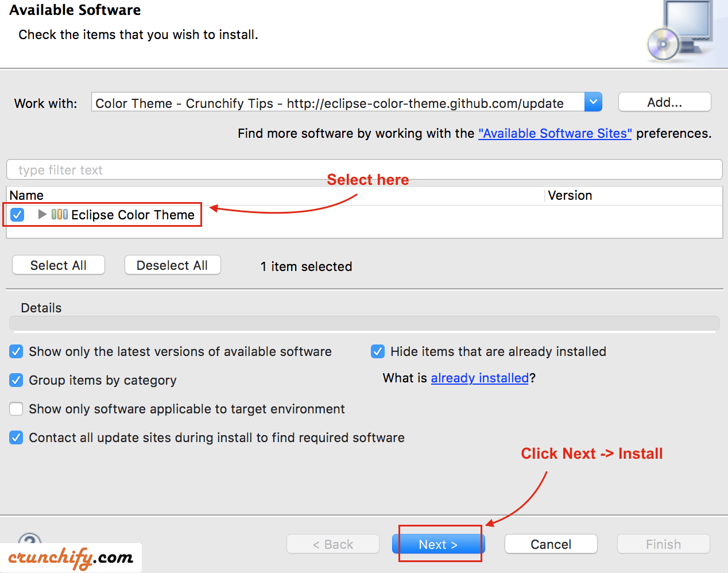The width and height of the screenshot is (728, 573).
Task: Open the Available Software Sites link
Action: [555, 133]
